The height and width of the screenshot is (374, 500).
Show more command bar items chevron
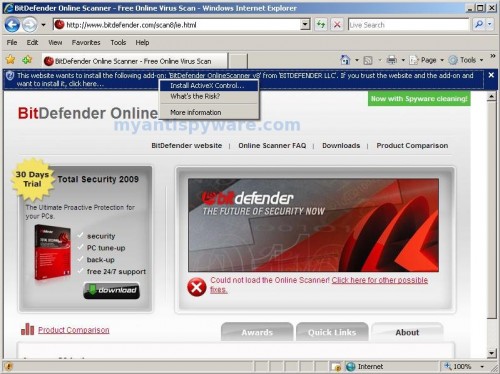coord(492,56)
